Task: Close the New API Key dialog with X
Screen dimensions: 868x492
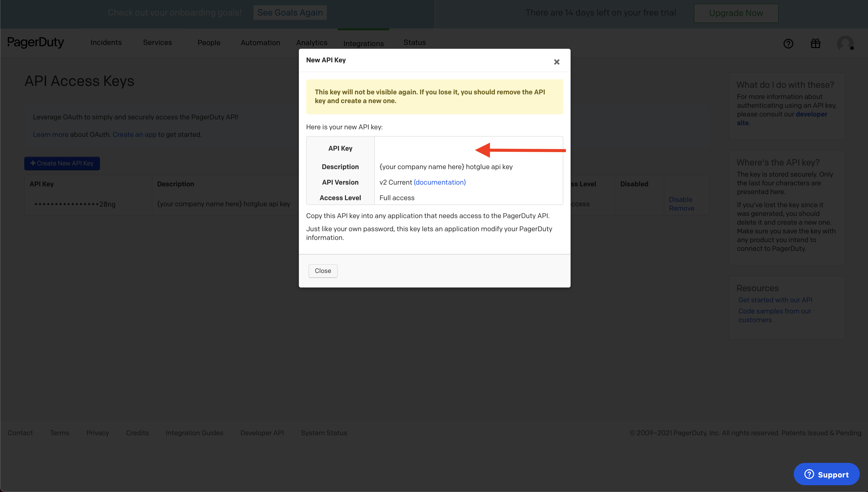Action: (557, 62)
